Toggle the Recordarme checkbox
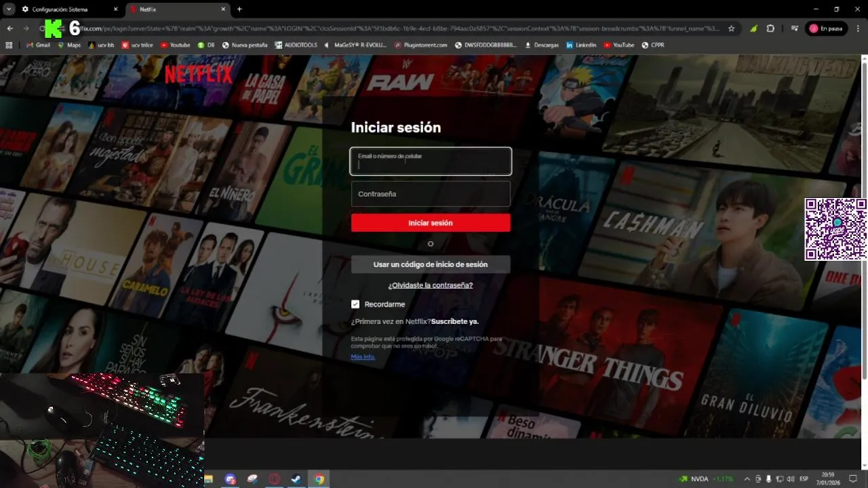This screenshot has width=868, height=488. [355, 304]
